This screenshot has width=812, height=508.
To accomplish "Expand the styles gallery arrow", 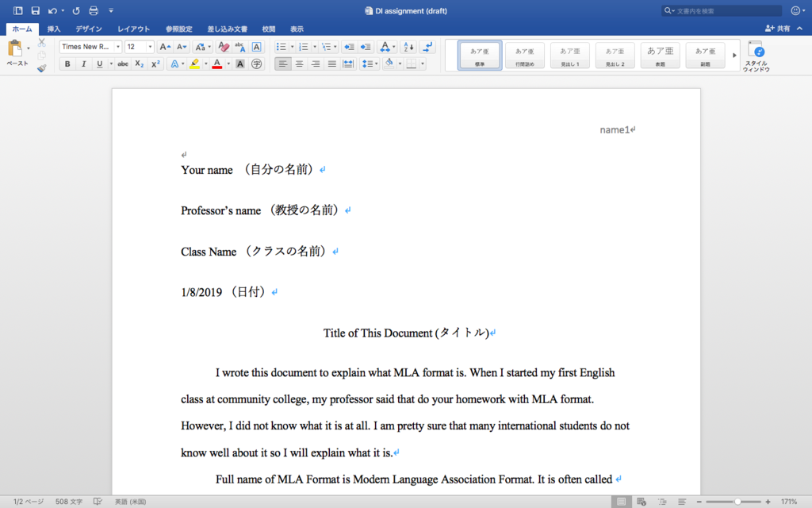I will [734, 55].
